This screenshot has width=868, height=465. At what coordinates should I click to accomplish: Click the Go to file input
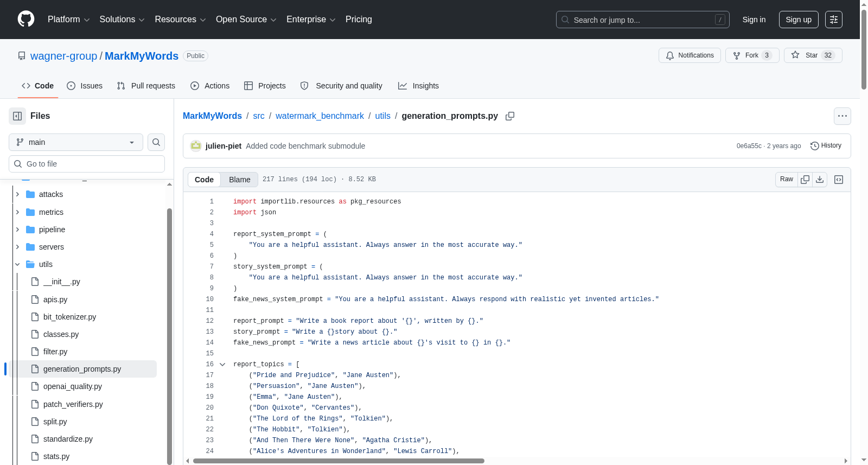[87, 164]
